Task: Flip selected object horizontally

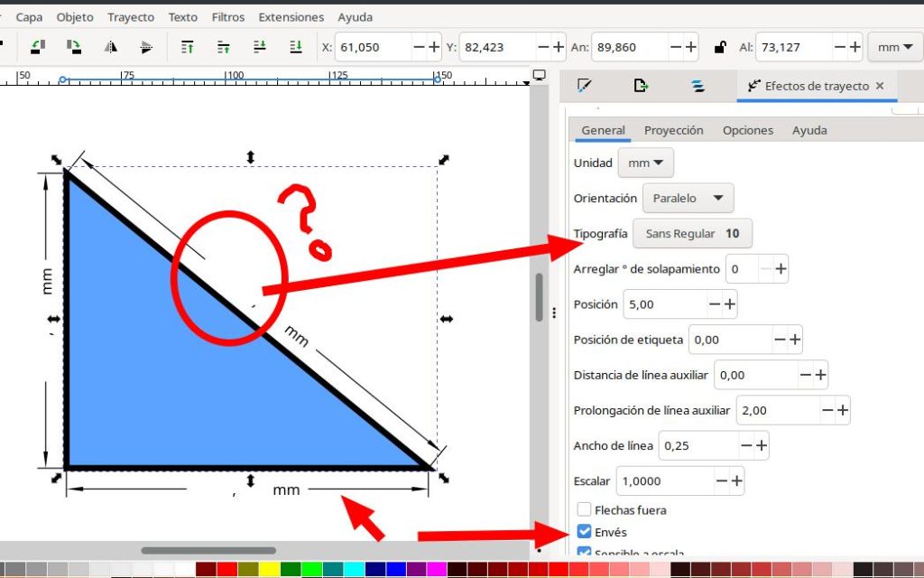Action: click(x=110, y=47)
